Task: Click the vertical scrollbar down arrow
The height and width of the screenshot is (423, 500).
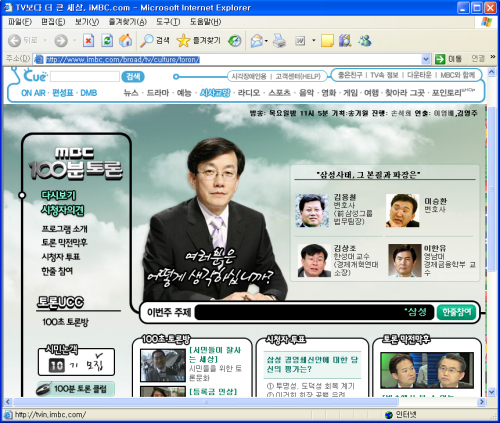Action: coord(491,392)
